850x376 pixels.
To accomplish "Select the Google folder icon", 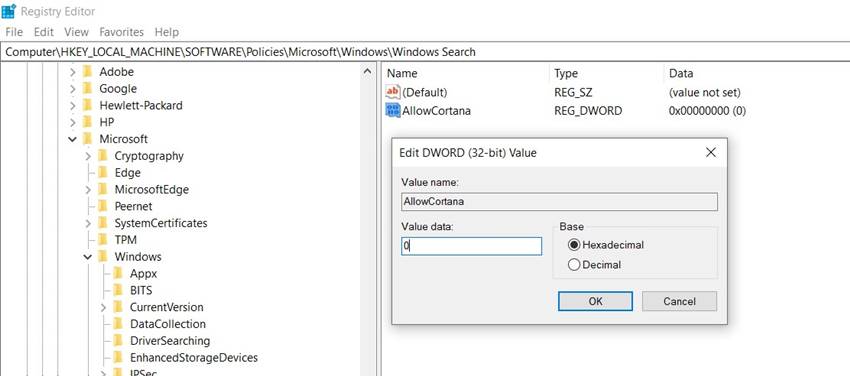I will (87, 88).
